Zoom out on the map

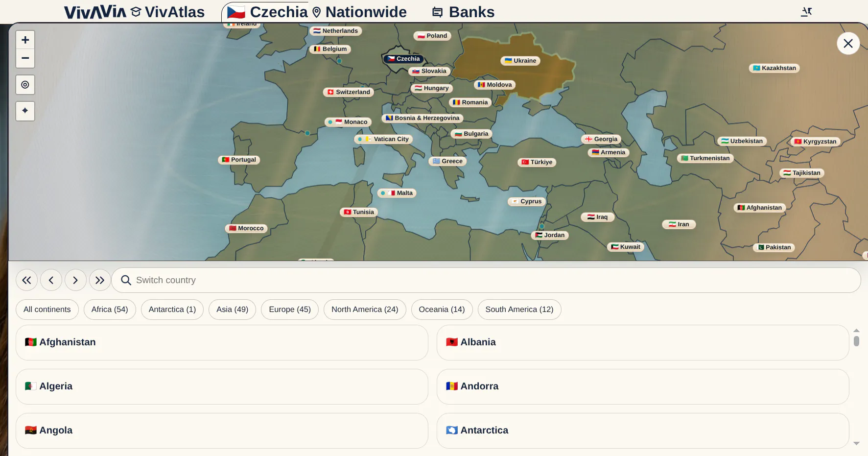(25, 58)
